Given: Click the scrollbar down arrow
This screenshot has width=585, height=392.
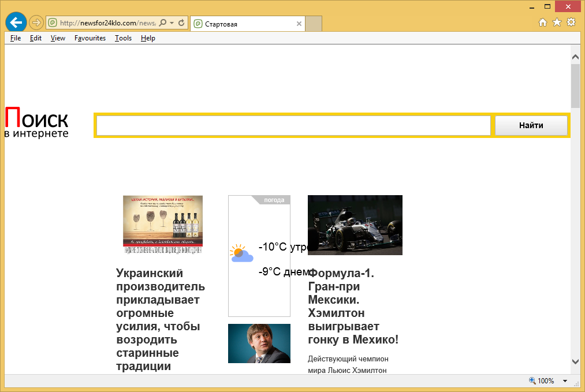Looking at the screenshot, I should pyautogui.click(x=575, y=361).
